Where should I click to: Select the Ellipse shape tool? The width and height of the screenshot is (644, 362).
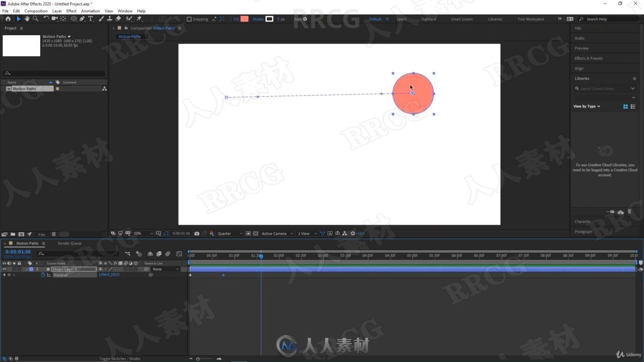[74, 19]
